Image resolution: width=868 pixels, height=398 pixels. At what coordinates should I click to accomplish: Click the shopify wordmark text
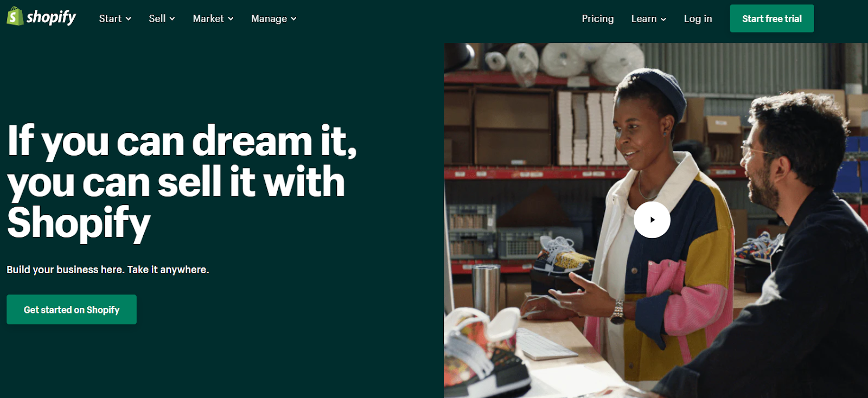[x=52, y=17]
